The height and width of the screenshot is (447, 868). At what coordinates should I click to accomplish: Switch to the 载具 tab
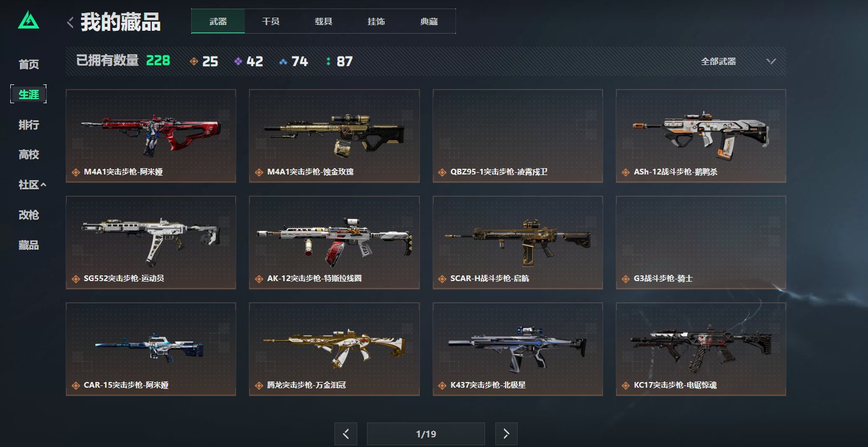tap(324, 22)
